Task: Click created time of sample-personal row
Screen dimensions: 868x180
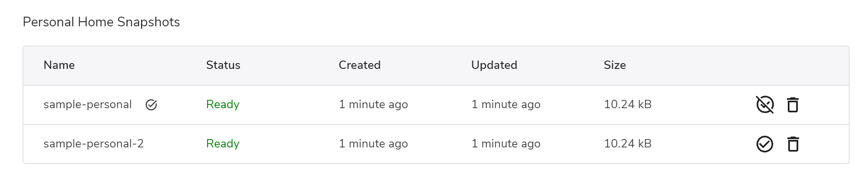Action: 373,104
